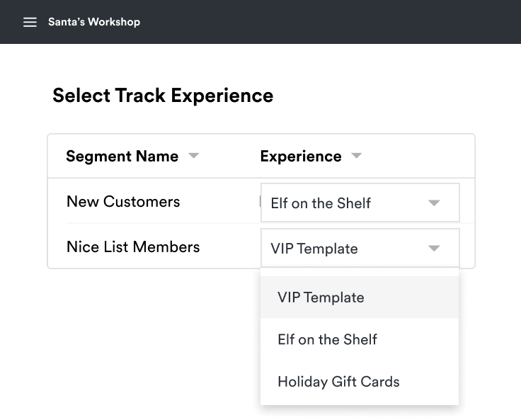
Task: Collapse the Nice List Members VIP Template selector
Action: pyautogui.click(x=347, y=249)
